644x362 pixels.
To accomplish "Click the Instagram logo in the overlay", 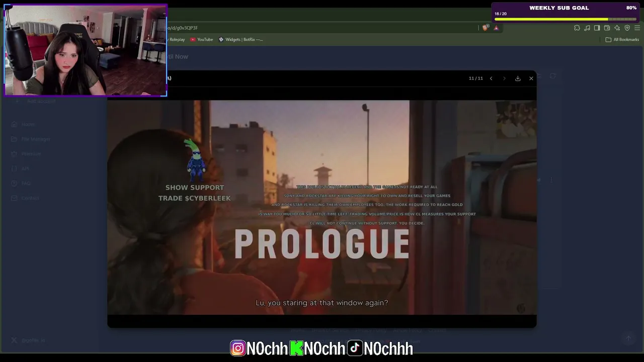I will coord(238,348).
